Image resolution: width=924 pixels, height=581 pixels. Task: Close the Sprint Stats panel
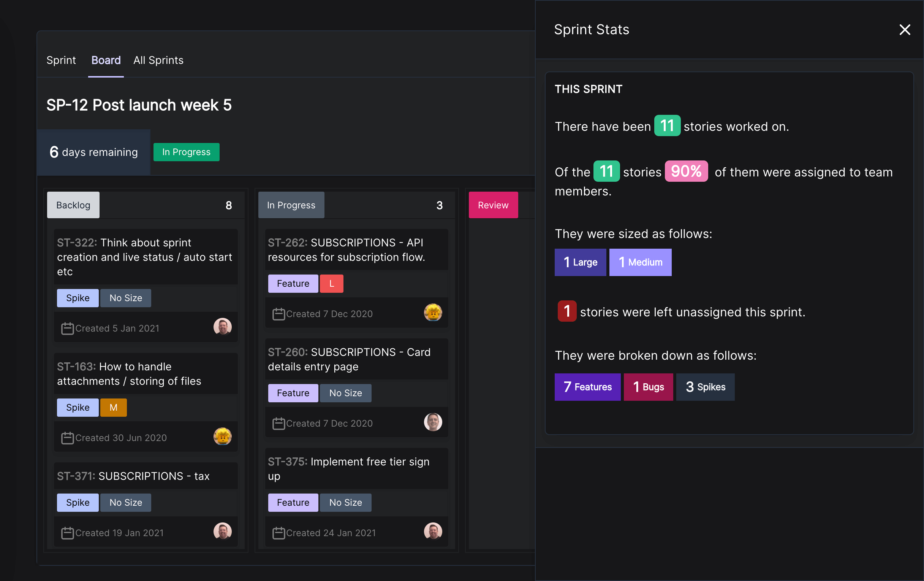(904, 30)
